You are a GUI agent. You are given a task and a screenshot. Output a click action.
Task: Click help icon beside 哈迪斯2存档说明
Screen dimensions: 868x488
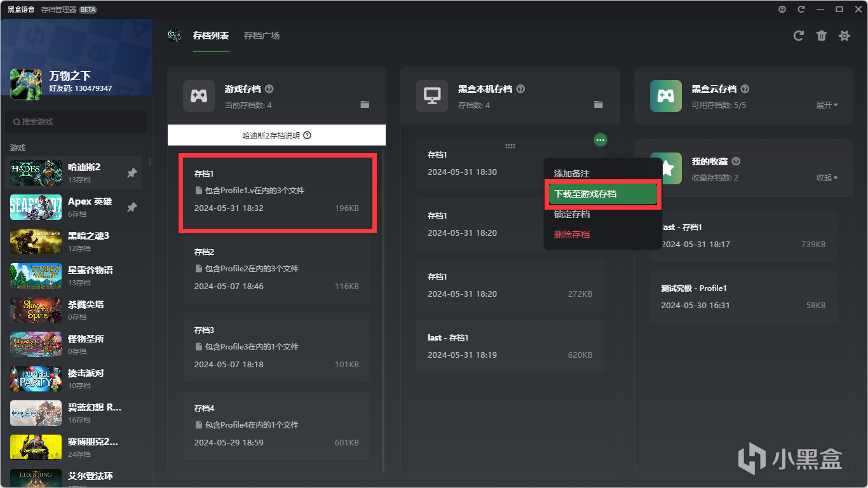click(x=307, y=135)
